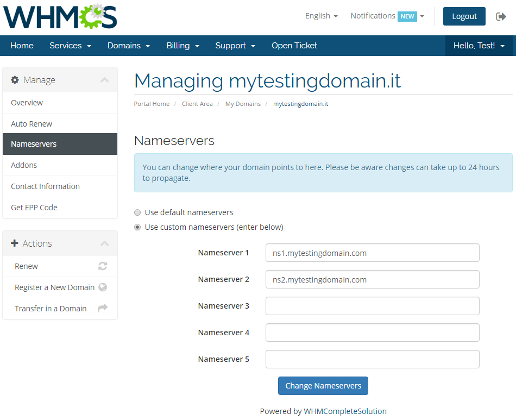Click the WHMCS logo
Image resolution: width=516 pixels, height=420 pixels.
[60, 17]
